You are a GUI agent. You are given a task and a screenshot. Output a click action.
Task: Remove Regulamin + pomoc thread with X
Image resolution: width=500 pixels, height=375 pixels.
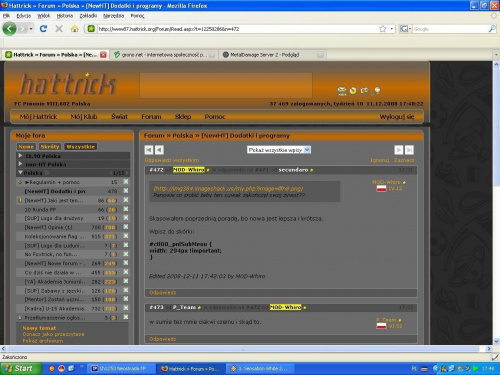coord(126,182)
